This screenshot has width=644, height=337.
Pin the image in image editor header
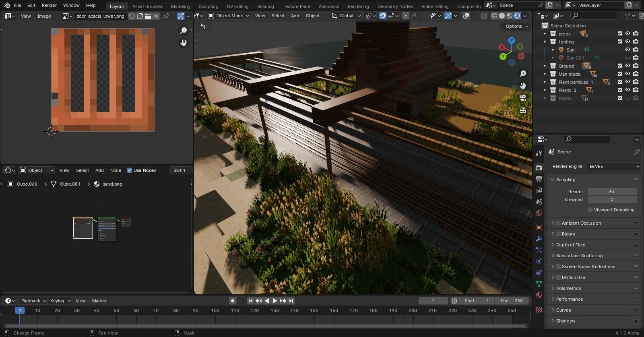166,16
